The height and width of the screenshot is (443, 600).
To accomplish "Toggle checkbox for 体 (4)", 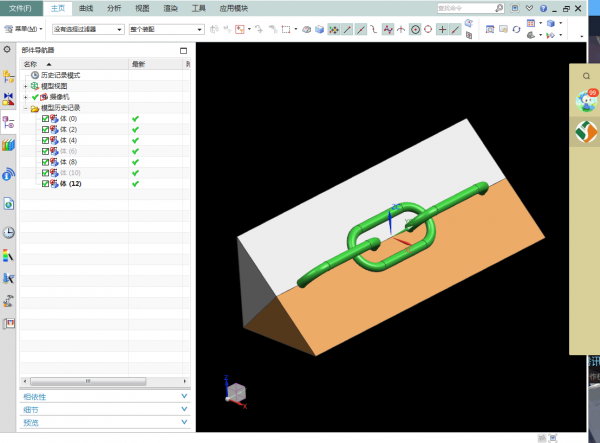I will (45, 140).
